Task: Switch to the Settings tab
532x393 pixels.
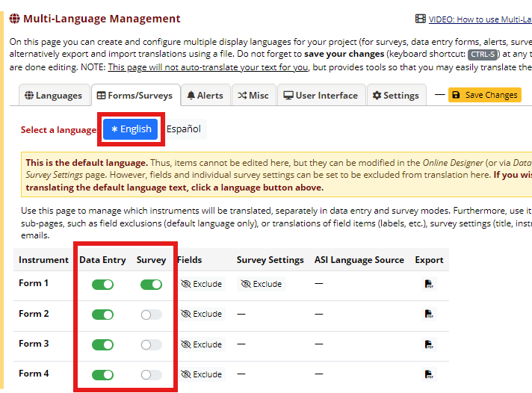Action: tap(396, 96)
